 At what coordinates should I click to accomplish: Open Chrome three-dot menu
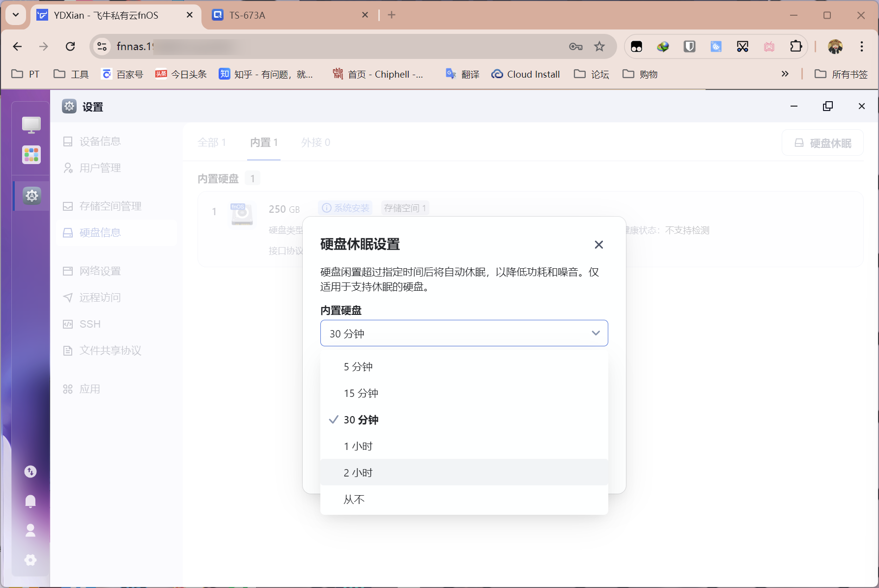pos(862,47)
